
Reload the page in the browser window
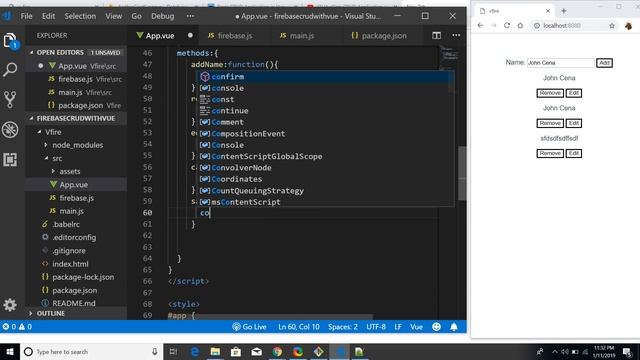point(507,25)
